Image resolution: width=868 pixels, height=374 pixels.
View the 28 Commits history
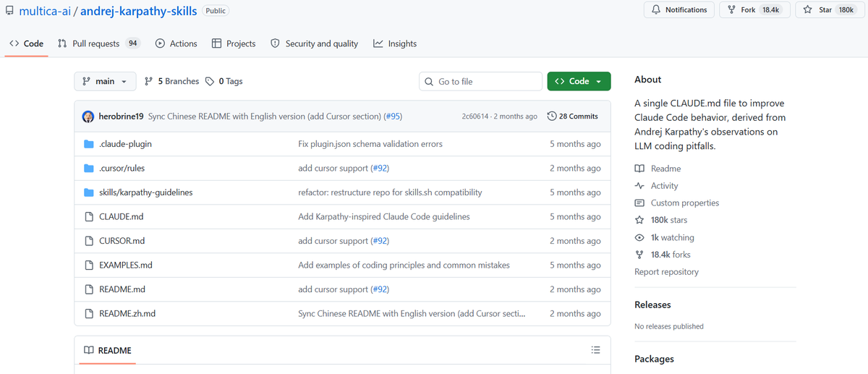click(573, 116)
